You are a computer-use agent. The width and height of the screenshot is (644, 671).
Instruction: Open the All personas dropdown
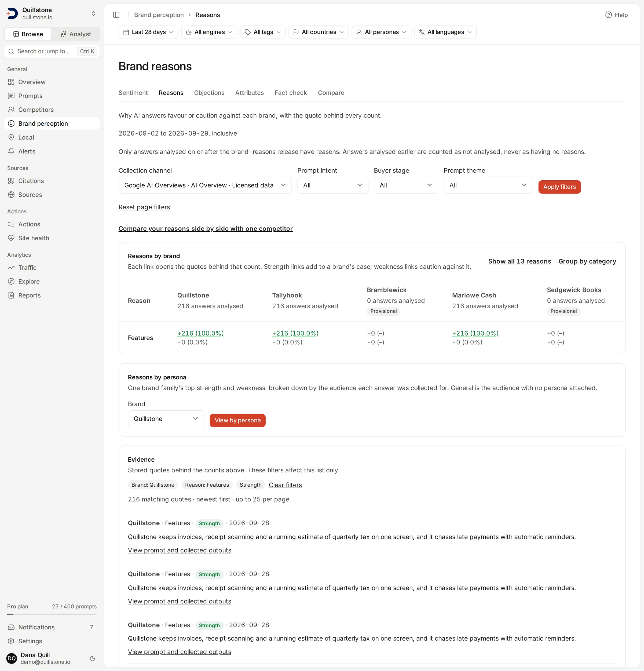tap(381, 32)
